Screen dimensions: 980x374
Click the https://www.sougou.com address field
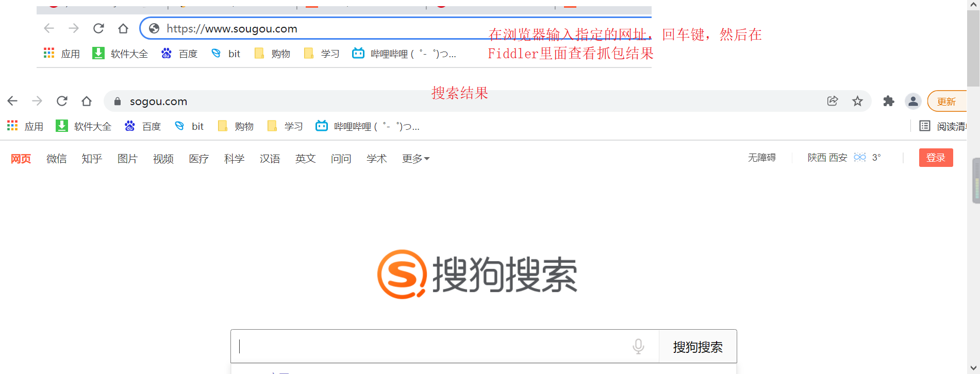pos(396,28)
